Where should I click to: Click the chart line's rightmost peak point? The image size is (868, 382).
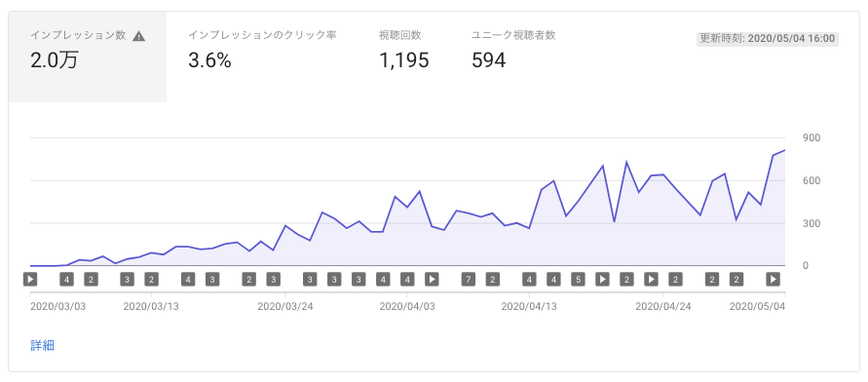(x=784, y=150)
